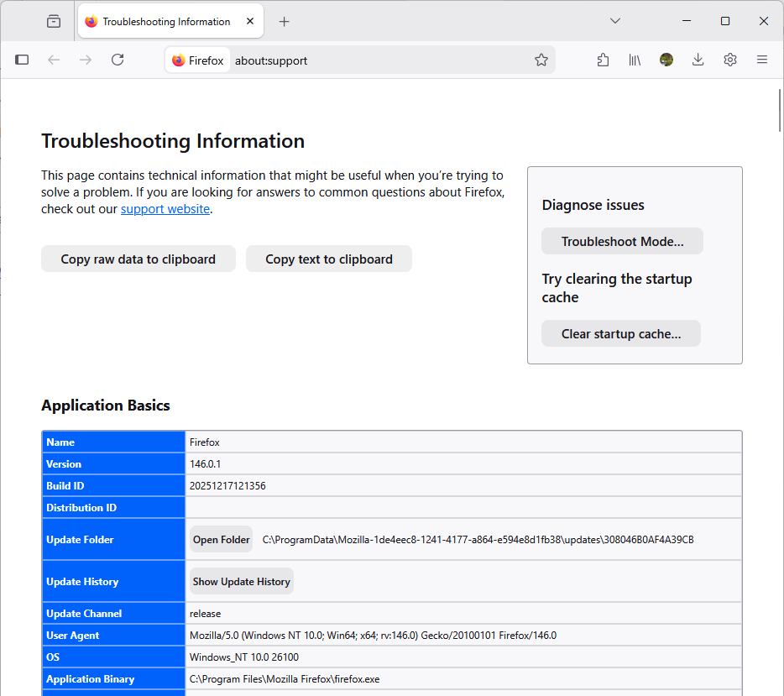Launch Troubleshoot Mode
784x696 pixels.
point(622,241)
